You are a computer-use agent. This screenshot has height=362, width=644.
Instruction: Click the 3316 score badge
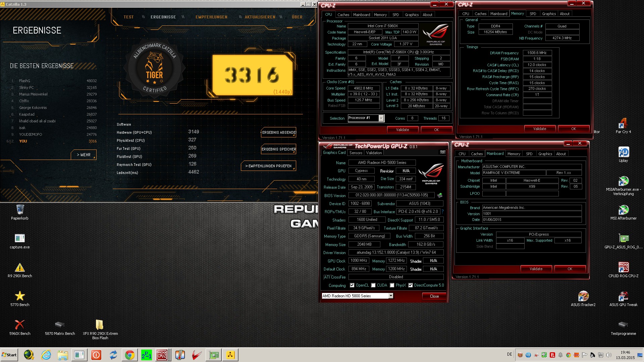(253, 75)
